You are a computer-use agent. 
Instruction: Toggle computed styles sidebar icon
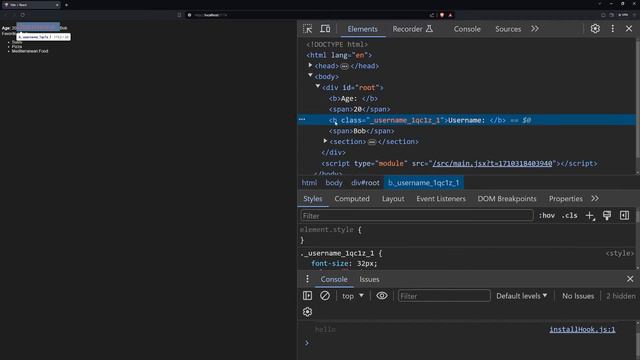[624, 216]
